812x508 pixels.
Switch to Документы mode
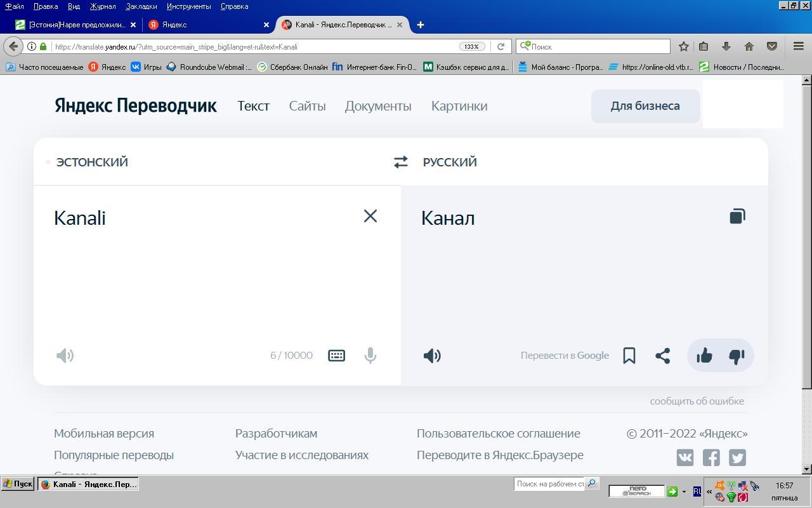pos(378,106)
